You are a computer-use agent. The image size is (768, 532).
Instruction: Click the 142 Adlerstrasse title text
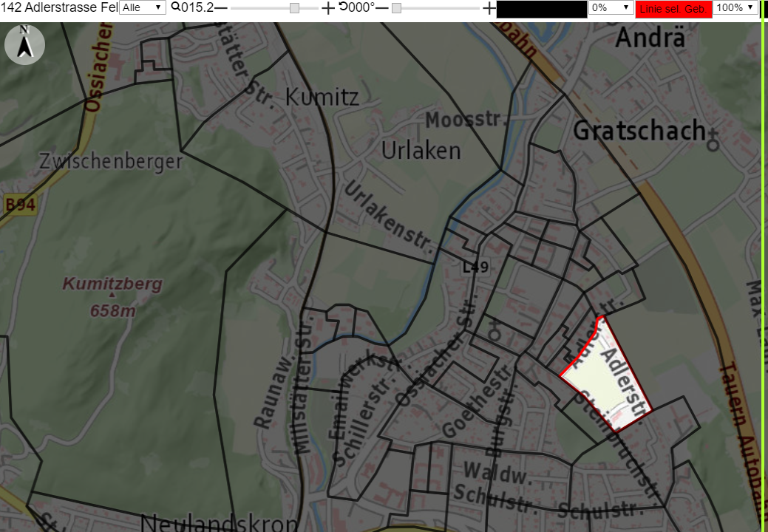point(59,7)
